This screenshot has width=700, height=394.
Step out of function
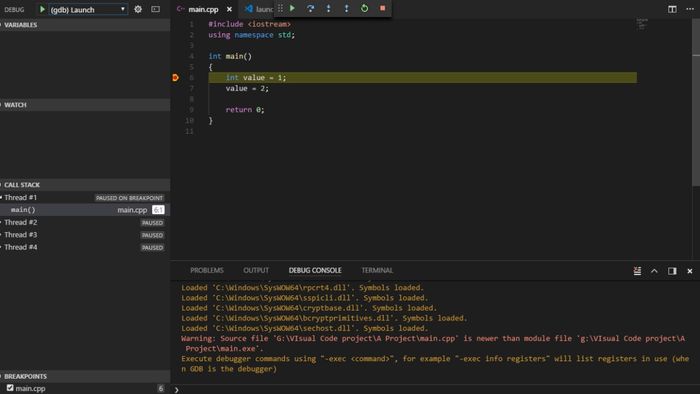coord(346,8)
